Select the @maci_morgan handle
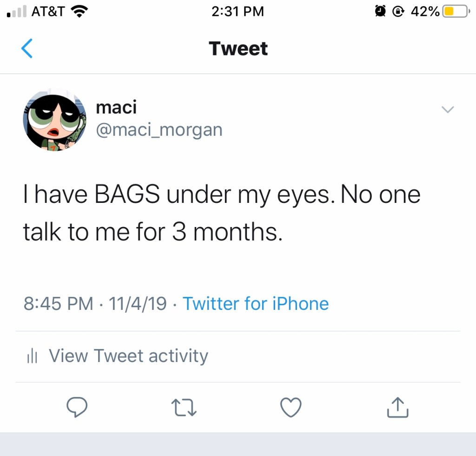 tap(159, 130)
